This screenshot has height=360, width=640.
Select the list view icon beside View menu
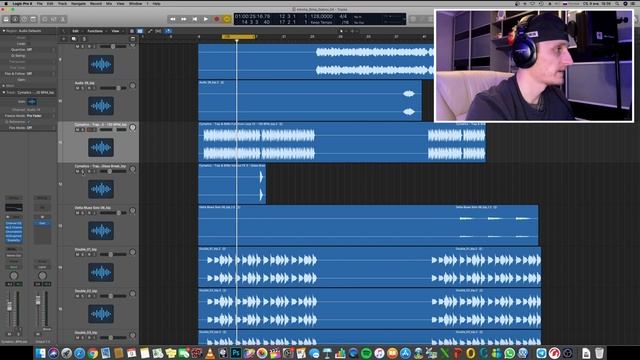[140, 31]
